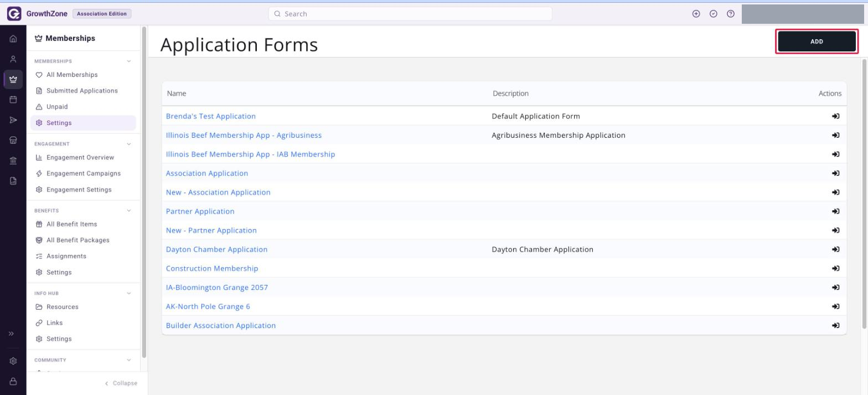Open the Communications paper-plane icon
Screen dimensions: 868x395
click(13, 121)
